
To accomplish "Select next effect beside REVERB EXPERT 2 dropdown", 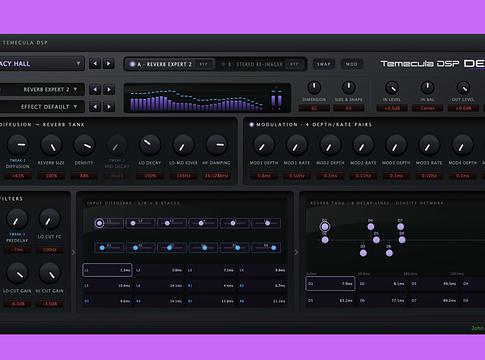I will (109, 90).
